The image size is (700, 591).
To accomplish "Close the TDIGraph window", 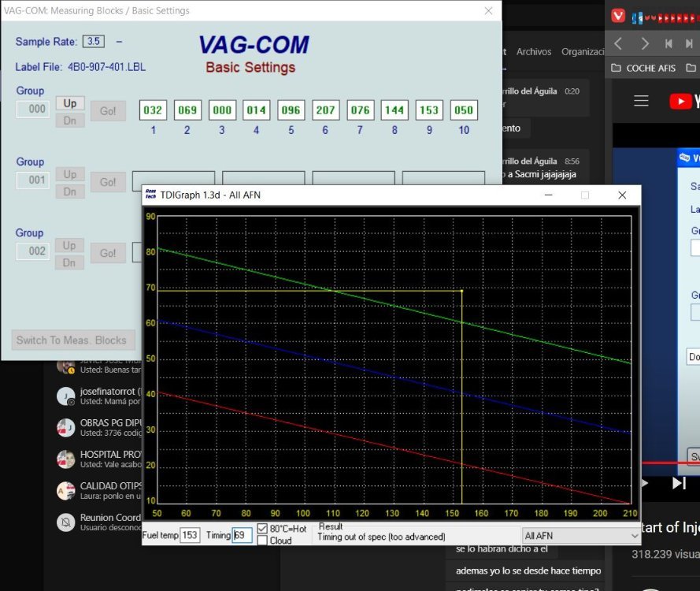I will (622, 195).
